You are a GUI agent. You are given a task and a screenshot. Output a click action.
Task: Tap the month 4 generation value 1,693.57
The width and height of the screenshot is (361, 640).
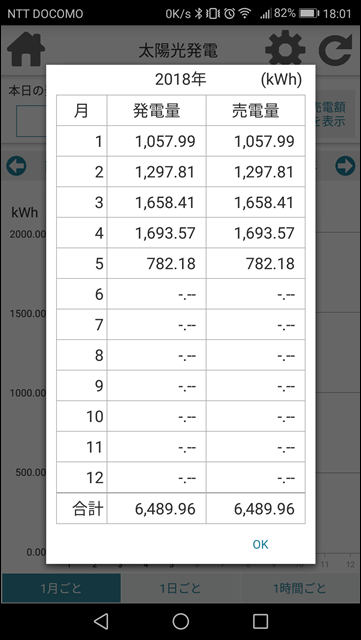coord(165,233)
